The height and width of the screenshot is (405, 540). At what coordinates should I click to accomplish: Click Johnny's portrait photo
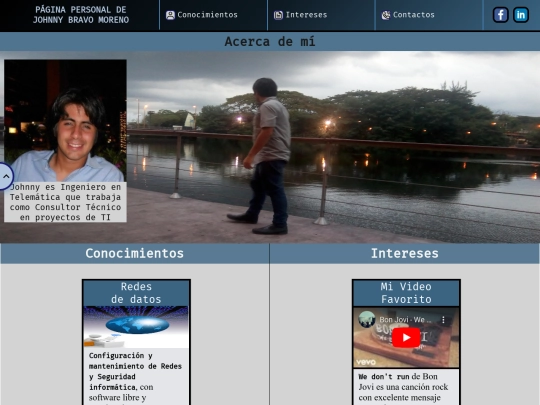(x=65, y=121)
